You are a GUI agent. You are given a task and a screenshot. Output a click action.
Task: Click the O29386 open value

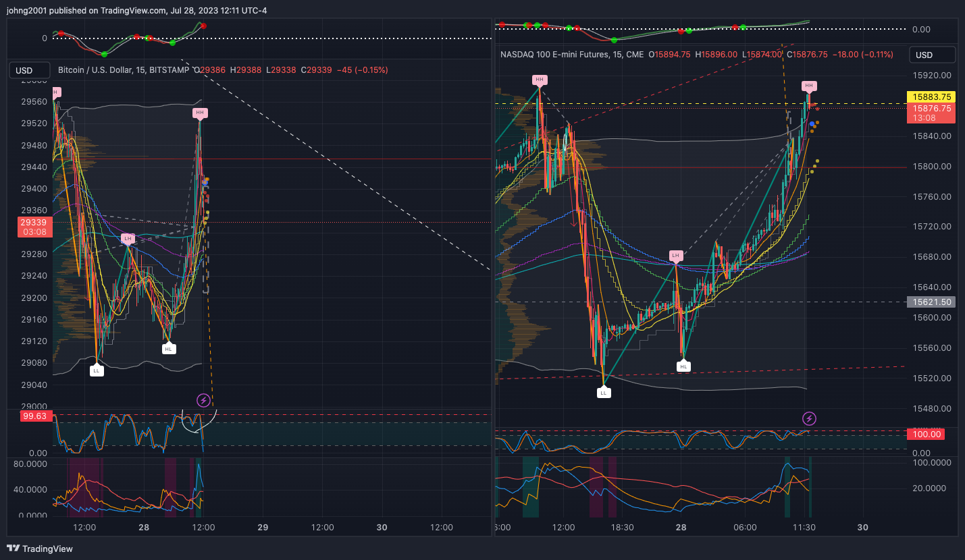point(210,70)
